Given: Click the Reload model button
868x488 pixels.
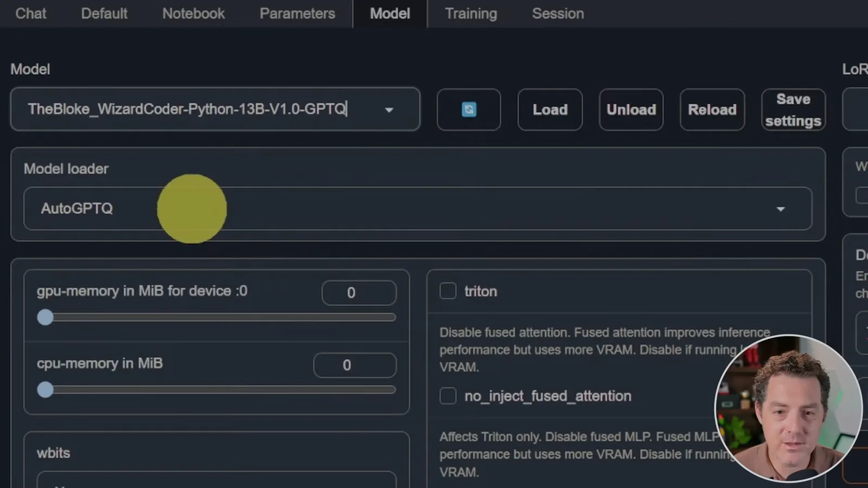Looking at the screenshot, I should (712, 110).
